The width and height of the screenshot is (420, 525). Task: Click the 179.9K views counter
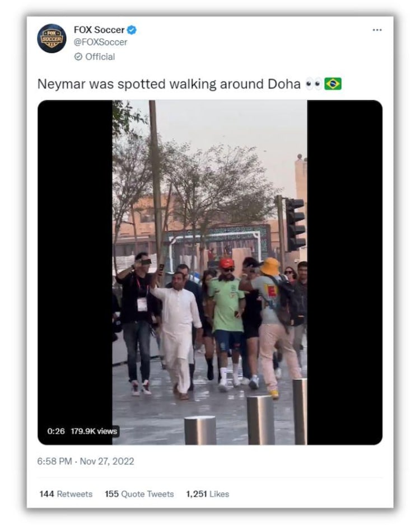94,431
